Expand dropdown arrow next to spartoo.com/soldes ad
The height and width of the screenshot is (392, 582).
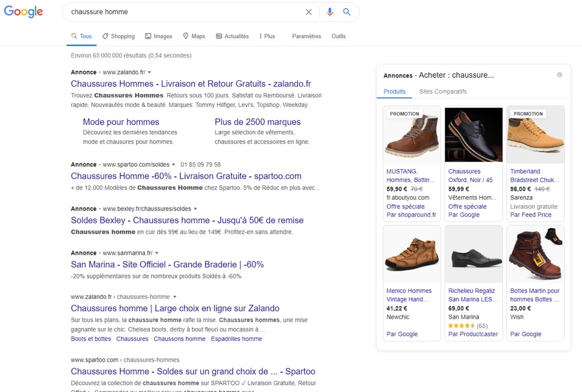(173, 165)
